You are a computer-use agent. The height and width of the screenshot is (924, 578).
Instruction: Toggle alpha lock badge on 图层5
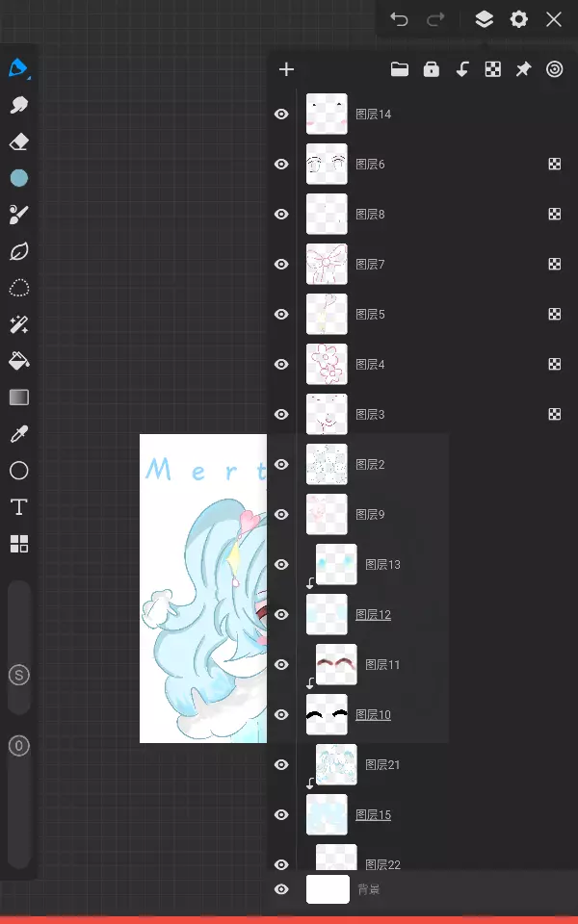click(x=555, y=314)
